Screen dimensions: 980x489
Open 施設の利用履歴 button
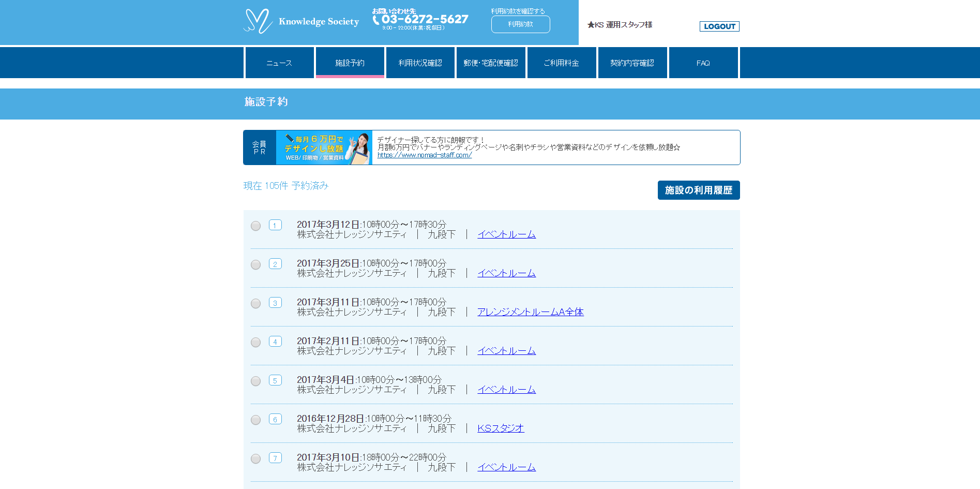tap(698, 190)
